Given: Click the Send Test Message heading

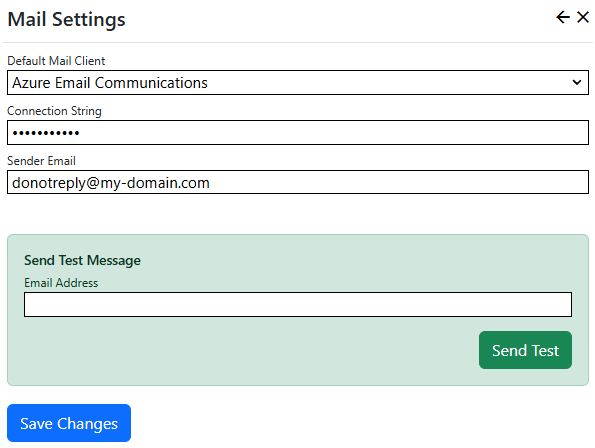Looking at the screenshot, I should pyautogui.click(x=82, y=260).
